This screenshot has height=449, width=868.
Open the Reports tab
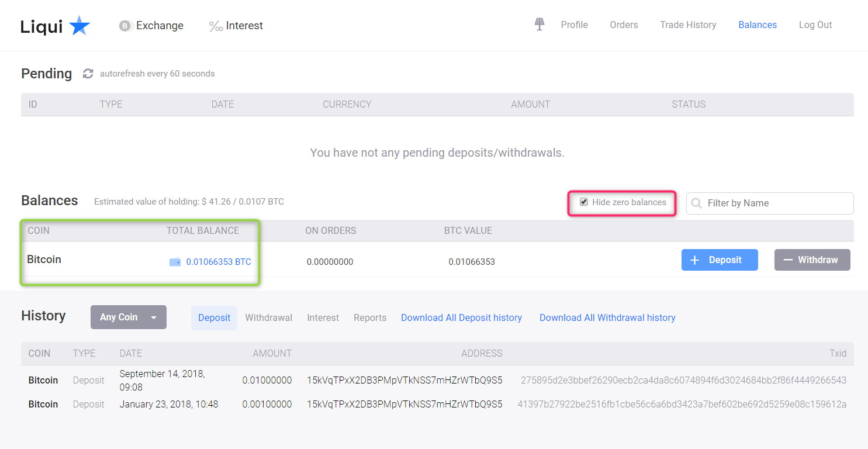[x=370, y=317]
